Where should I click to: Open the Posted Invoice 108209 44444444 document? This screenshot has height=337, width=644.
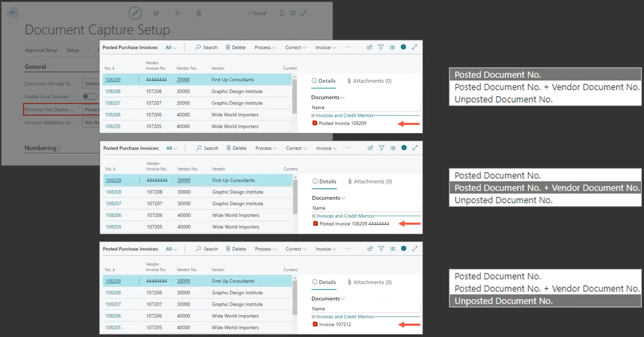tap(354, 224)
